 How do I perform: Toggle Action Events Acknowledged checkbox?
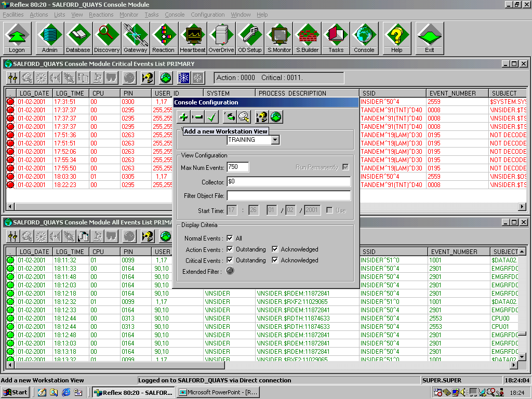[275, 249]
